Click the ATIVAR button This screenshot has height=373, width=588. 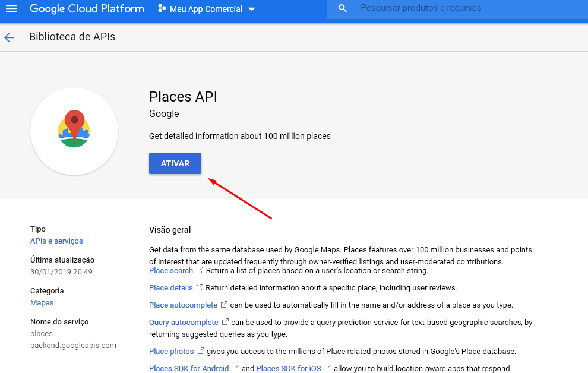tap(175, 163)
